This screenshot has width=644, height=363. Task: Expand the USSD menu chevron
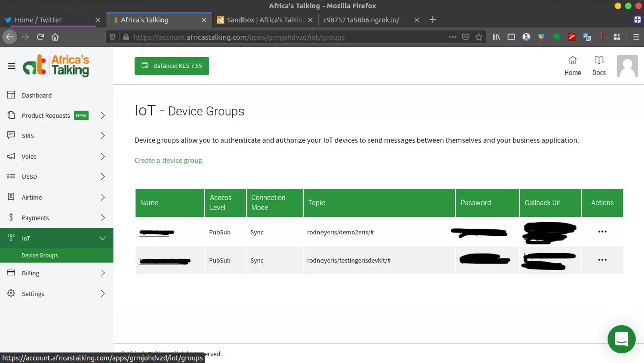click(x=103, y=177)
